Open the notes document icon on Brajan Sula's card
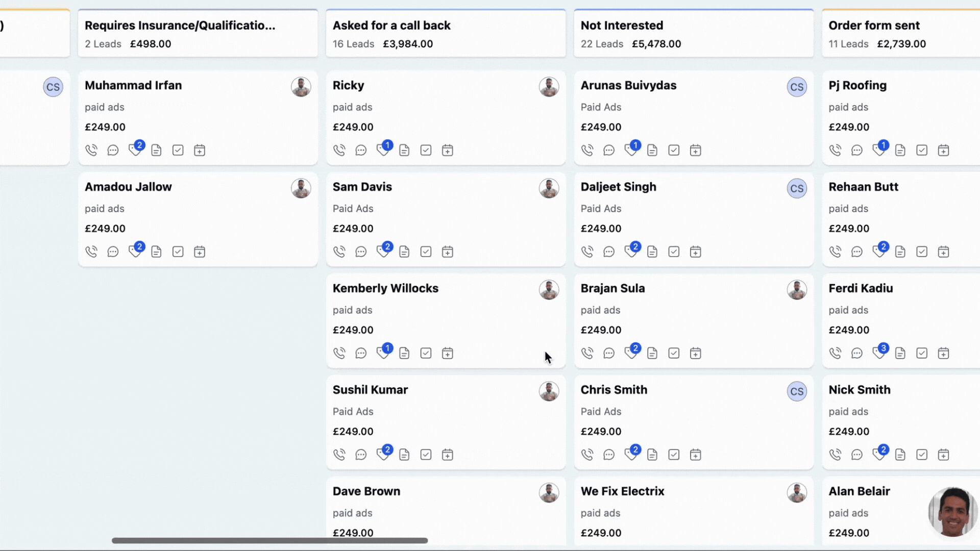 (x=652, y=353)
